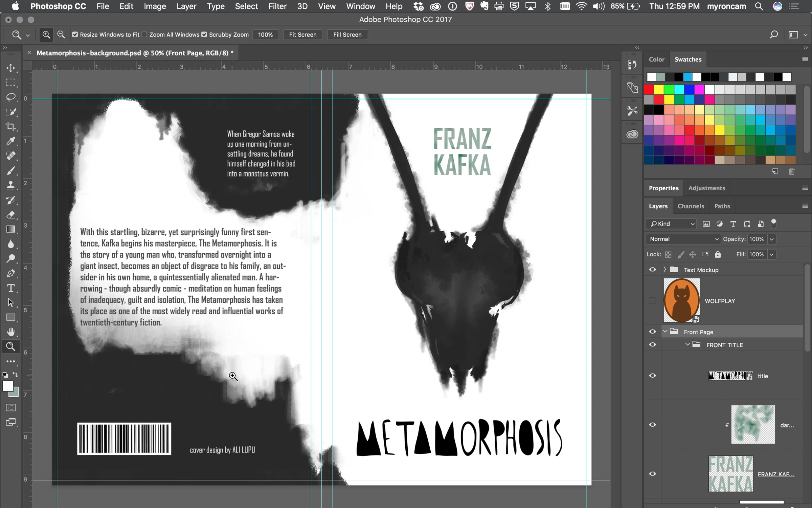Hide the Text Mockup group
This screenshot has height=508, width=812.
tap(652, 270)
